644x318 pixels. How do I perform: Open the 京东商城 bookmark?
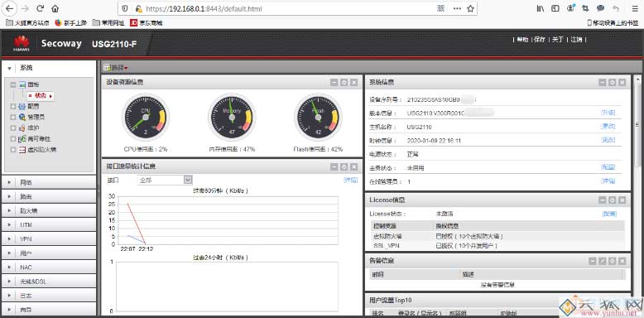coord(147,23)
